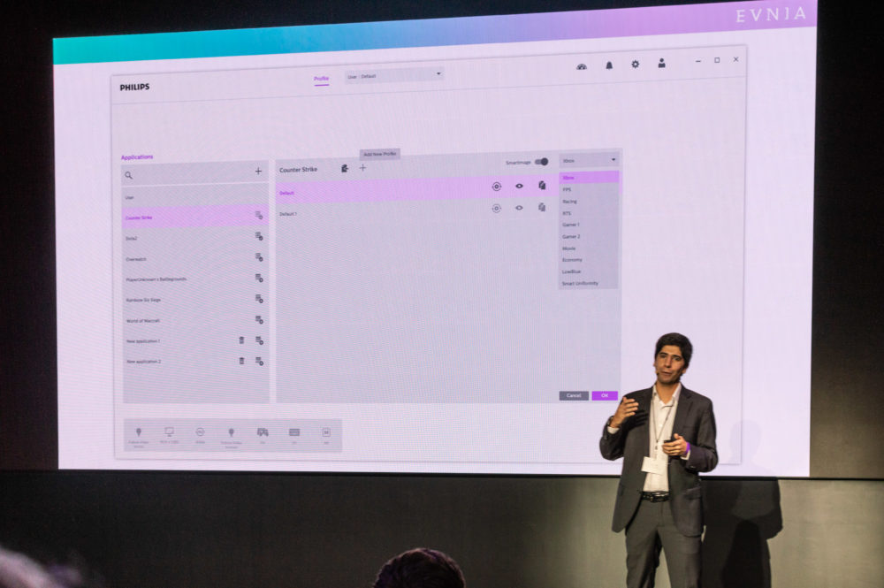Open the speedometer performance icon in header
Screen dimensions: 884x588
point(582,66)
